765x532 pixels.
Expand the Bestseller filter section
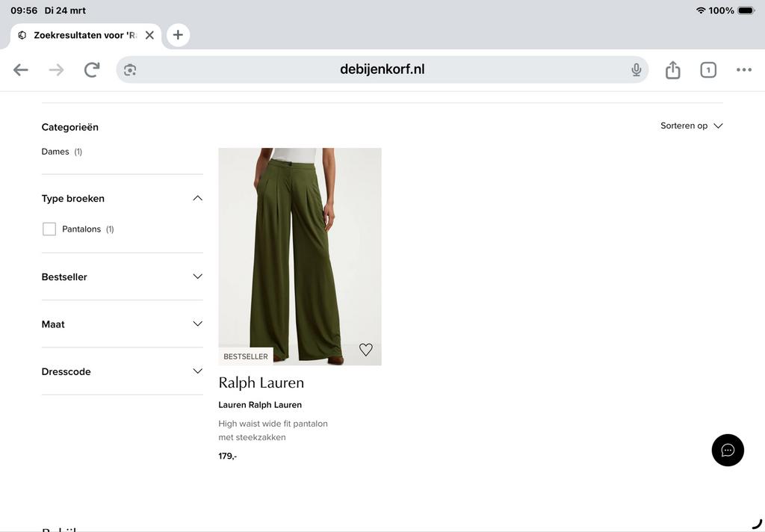pos(196,276)
